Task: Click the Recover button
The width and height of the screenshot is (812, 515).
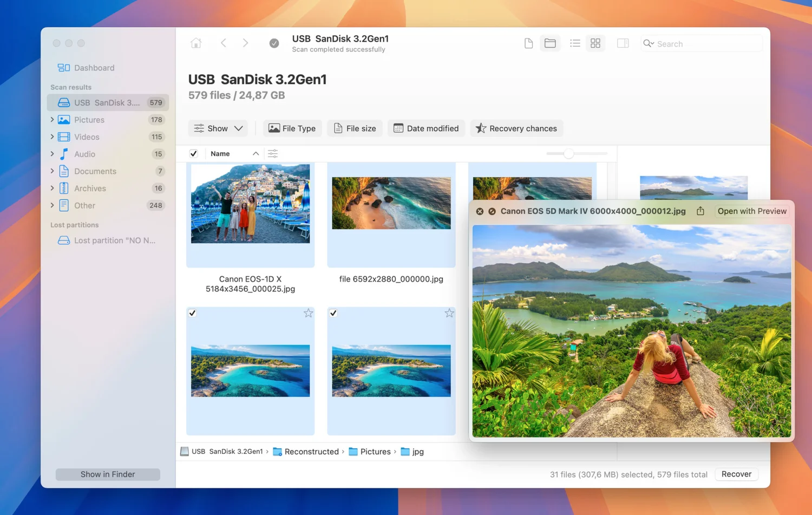Action: point(736,474)
